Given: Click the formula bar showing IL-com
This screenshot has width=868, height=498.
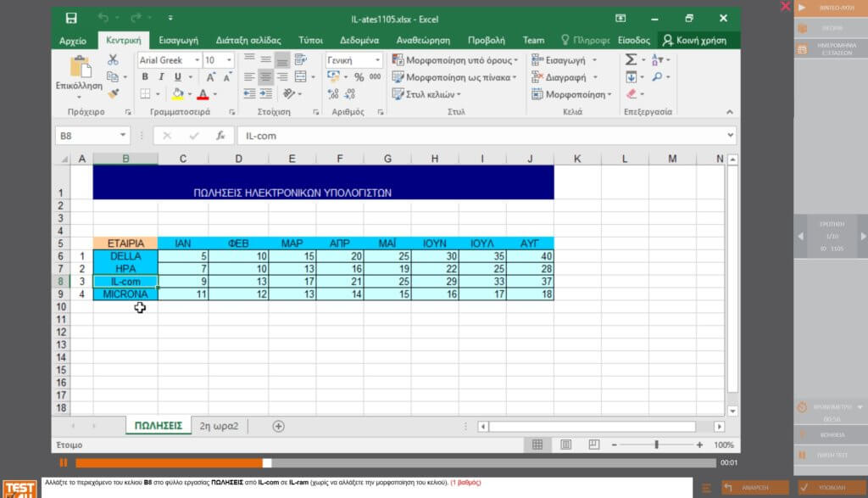Looking at the screenshot, I should coord(483,136).
